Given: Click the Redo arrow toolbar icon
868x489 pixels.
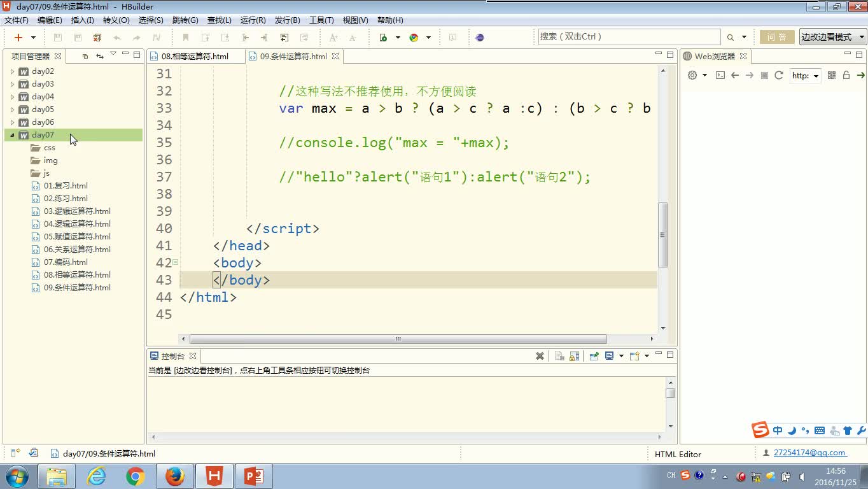Looking at the screenshot, I should (x=137, y=38).
